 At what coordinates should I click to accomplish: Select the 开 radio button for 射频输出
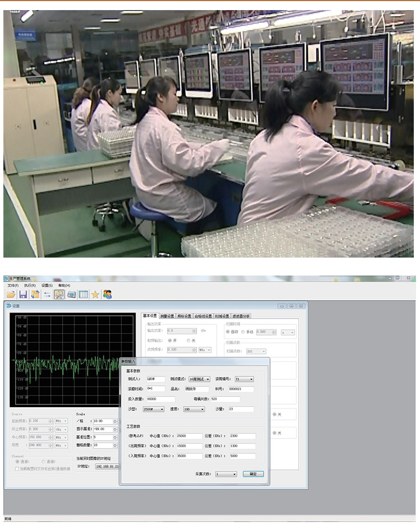click(170, 340)
